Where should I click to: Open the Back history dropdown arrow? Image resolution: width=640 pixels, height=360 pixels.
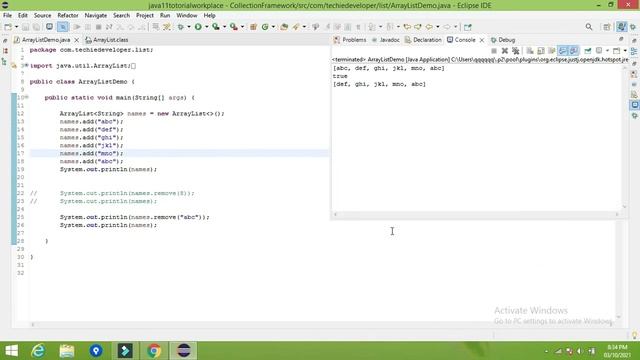[438, 27]
